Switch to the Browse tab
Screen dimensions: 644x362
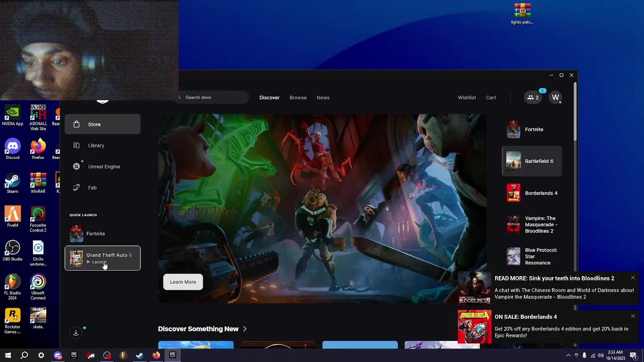(x=298, y=98)
